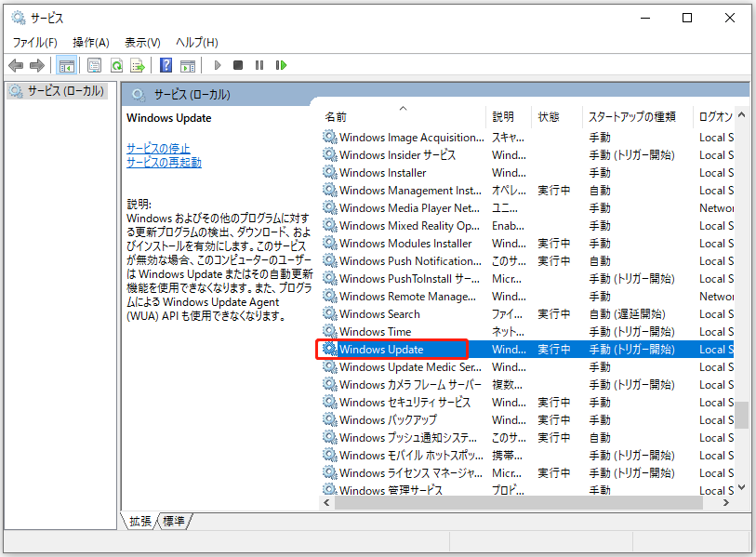The height and width of the screenshot is (557, 756).
Task: Click the horizontal scrollbar thumb
Action: [518, 502]
